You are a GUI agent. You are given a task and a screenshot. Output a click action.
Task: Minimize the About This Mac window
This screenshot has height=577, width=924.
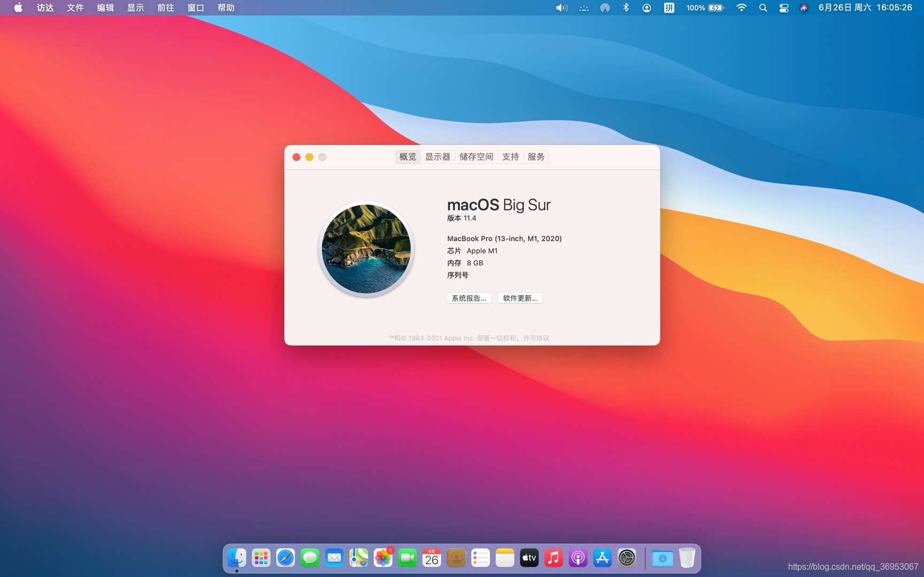pyautogui.click(x=309, y=157)
